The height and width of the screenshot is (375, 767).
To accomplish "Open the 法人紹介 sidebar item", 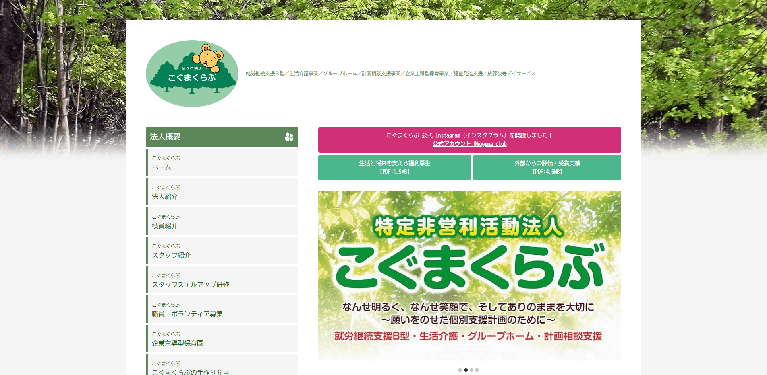I will [222, 192].
